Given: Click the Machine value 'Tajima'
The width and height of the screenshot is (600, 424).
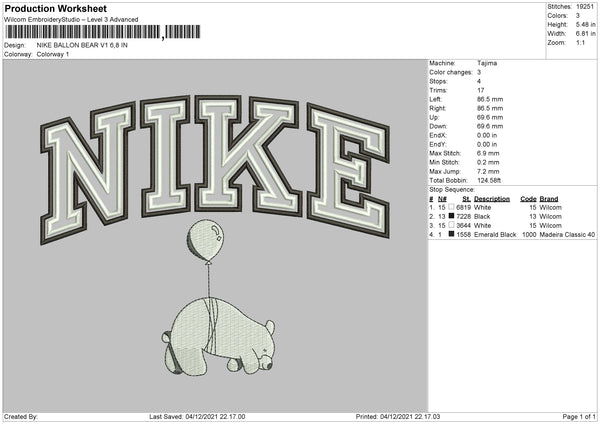Looking at the screenshot, I should (487, 63).
